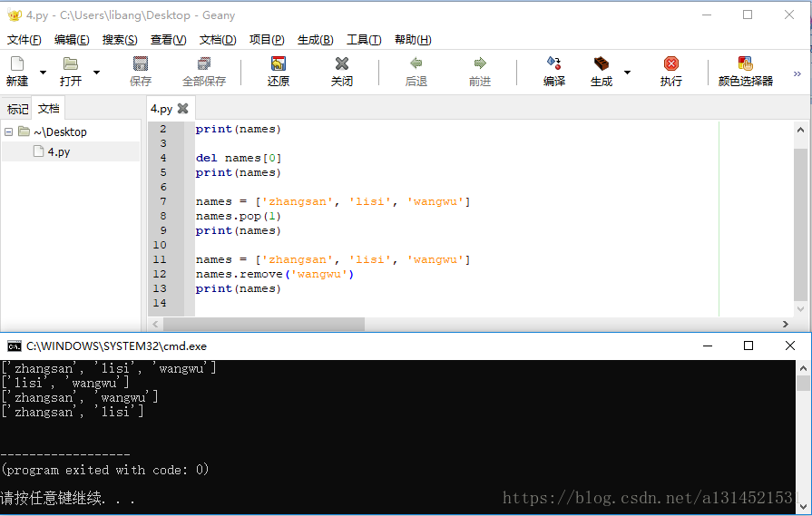
Task: Select the 4.py file icon in sidebar
Action: (x=38, y=151)
